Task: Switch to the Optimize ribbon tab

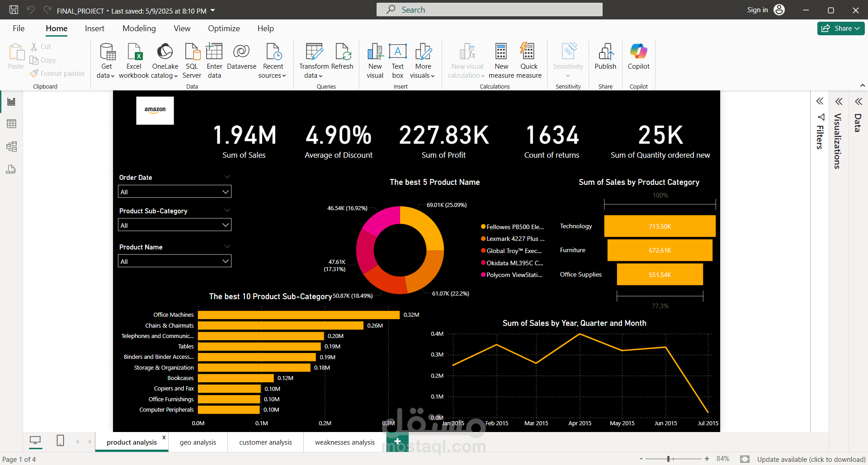Action: pos(224,28)
